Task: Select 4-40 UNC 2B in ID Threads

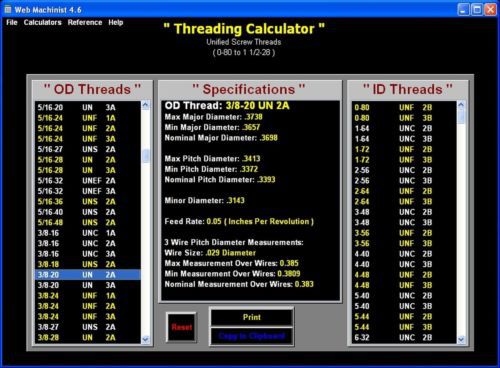Action: coord(404,254)
